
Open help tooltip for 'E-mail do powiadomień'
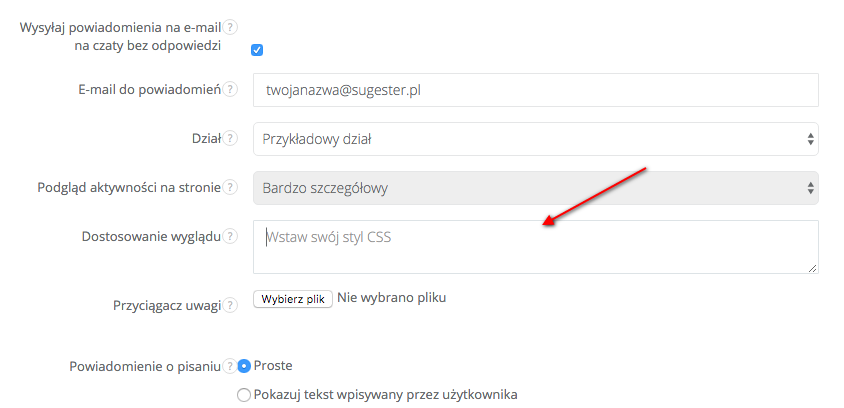231,89
